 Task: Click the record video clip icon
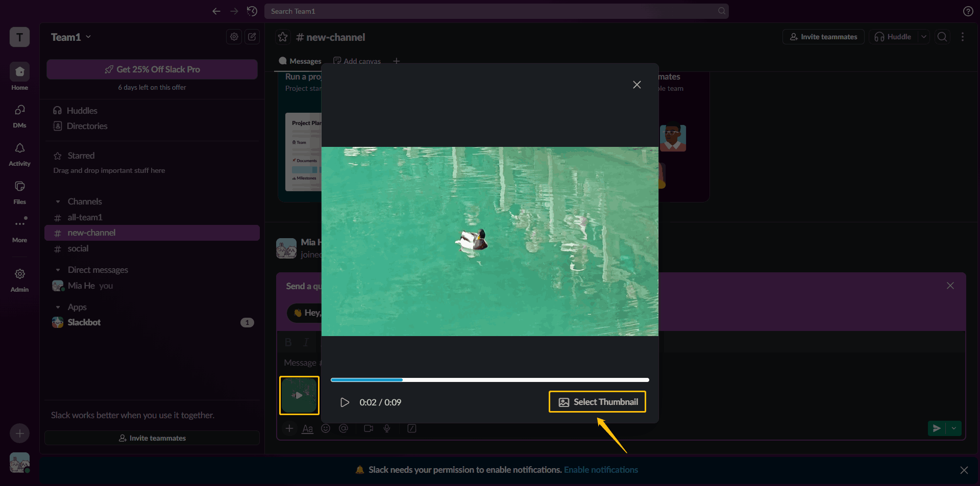point(368,428)
